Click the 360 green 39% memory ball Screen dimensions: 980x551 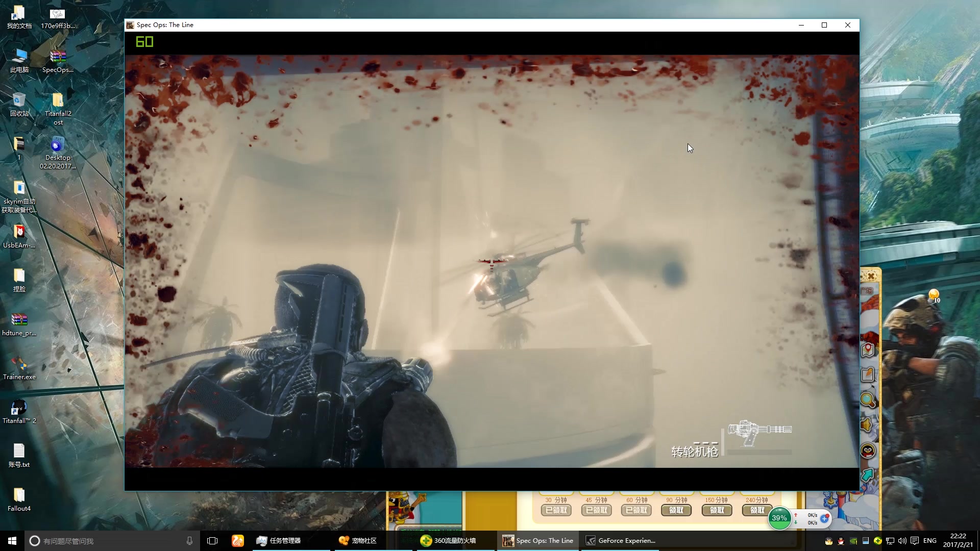[x=779, y=518]
